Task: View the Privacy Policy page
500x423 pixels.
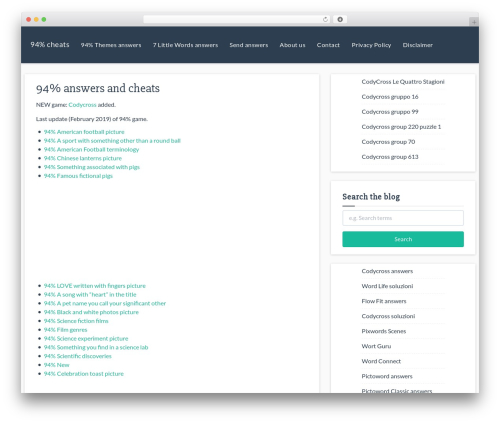Action: 371,45
